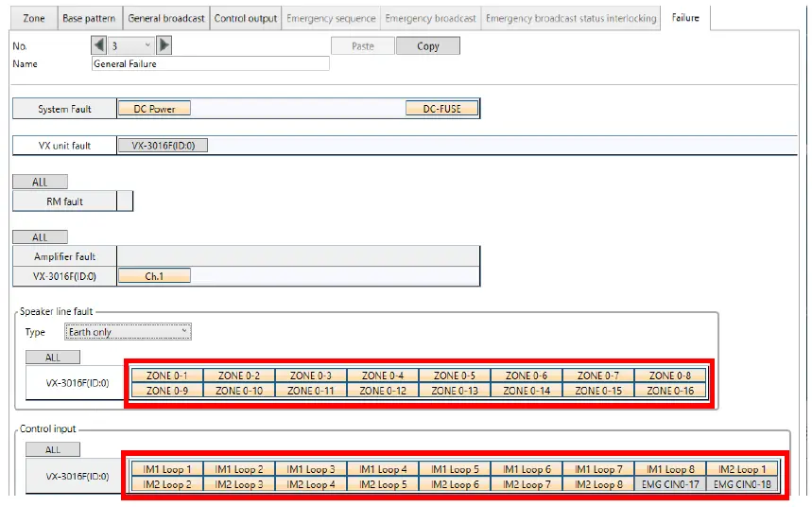
Task: Select ZONE 0-14 button
Action: point(527,391)
